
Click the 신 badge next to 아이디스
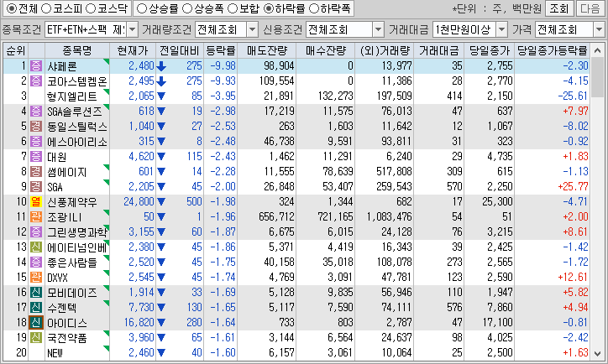(36, 323)
